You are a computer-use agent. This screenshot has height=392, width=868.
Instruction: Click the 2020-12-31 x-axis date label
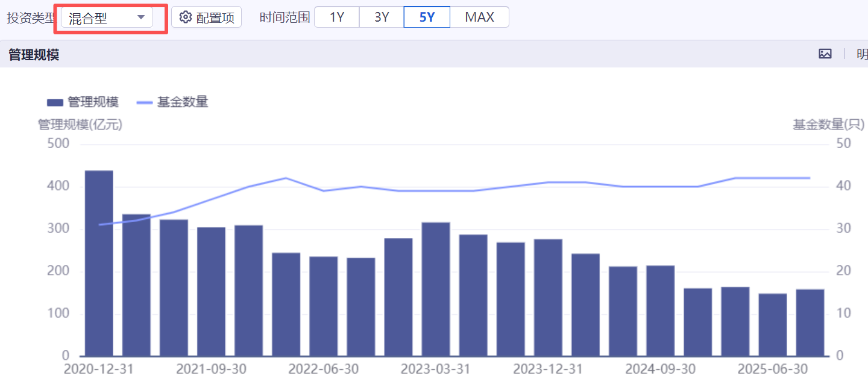point(99,369)
